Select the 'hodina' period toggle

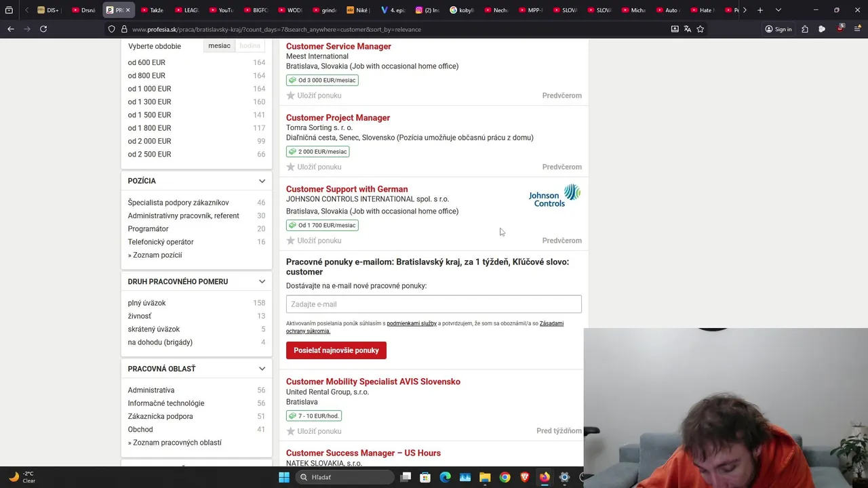click(x=250, y=45)
